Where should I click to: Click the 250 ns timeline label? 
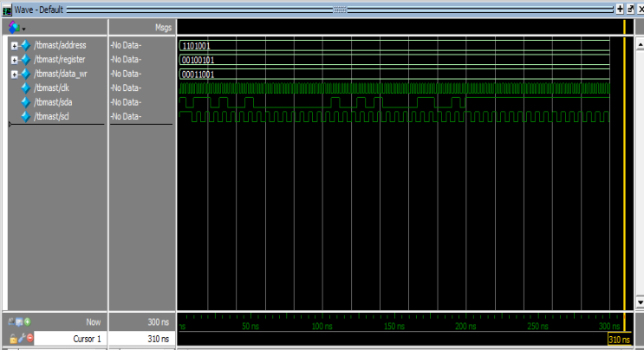click(x=537, y=327)
